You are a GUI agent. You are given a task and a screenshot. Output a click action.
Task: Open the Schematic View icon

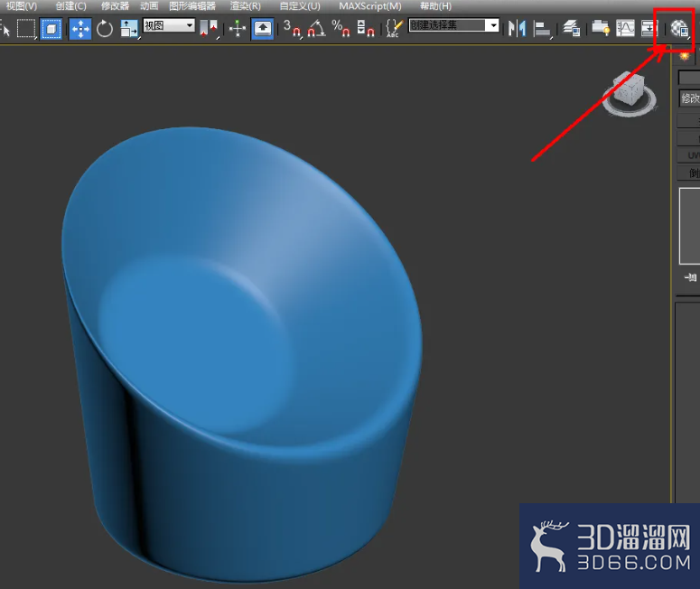pyautogui.click(x=649, y=29)
